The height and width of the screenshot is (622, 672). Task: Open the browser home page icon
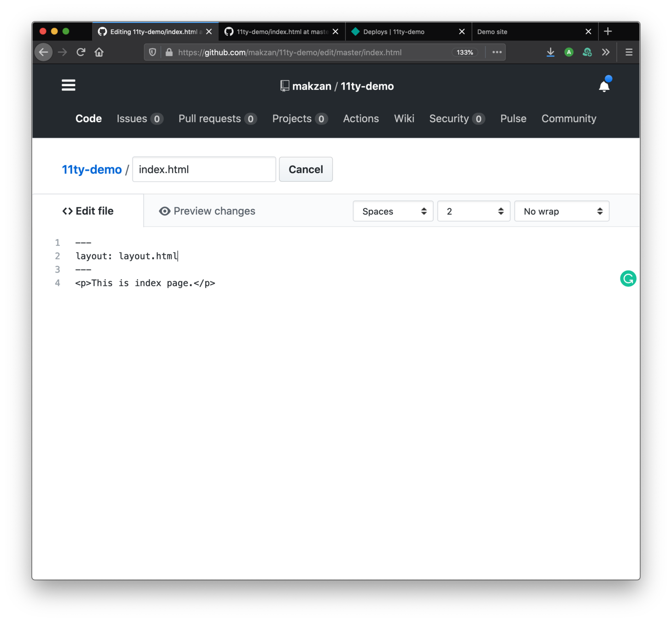[x=99, y=52]
